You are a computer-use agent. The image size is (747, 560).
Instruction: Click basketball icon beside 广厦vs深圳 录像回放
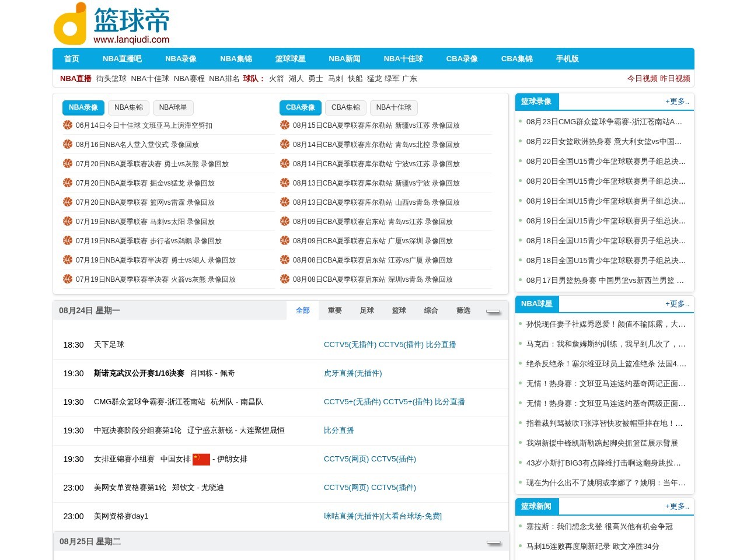(x=285, y=240)
